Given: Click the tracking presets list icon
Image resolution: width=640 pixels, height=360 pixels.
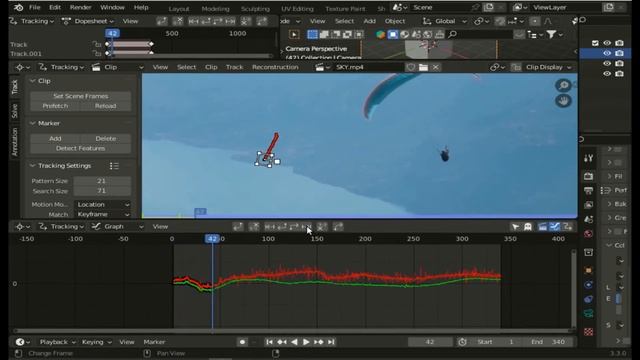Looking at the screenshot, I should (x=114, y=166).
